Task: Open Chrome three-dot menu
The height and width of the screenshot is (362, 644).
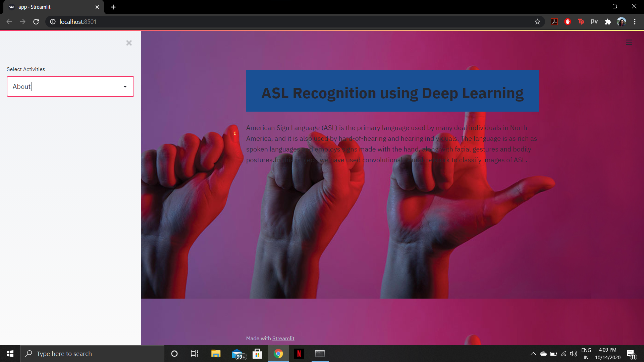Action: pyautogui.click(x=635, y=22)
